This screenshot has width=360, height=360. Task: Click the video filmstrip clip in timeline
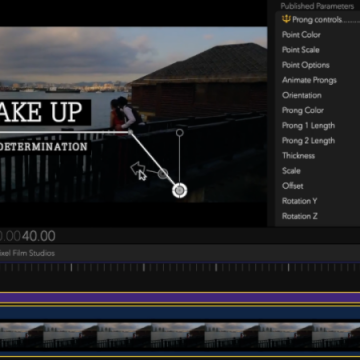pyautogui.click(x=180, y=335)
